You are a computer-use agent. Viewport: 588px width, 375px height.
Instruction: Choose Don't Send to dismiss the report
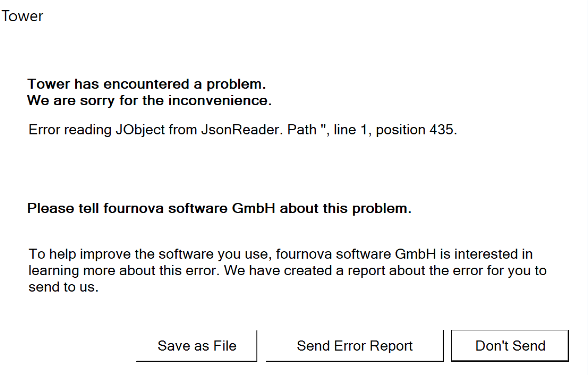510,346
